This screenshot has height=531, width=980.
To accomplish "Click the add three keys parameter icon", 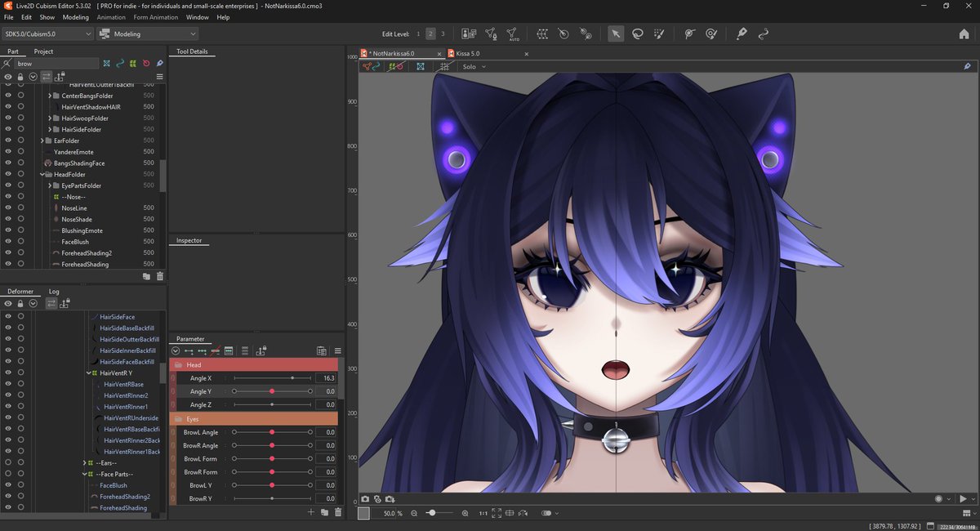I will pos(202,350).
